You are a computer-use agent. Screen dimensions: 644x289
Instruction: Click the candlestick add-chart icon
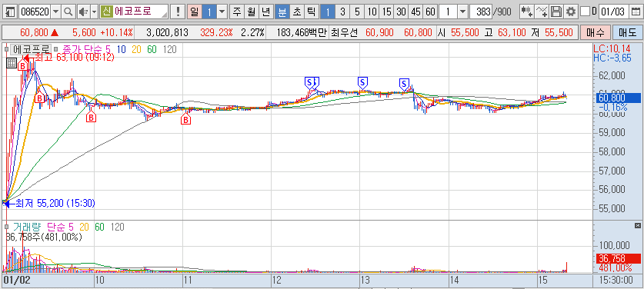point(527,12)
